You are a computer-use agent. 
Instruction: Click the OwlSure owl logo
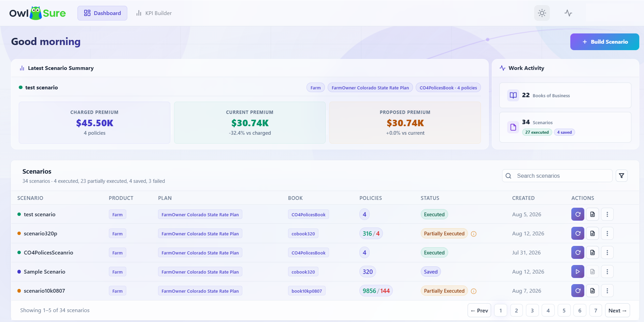tap(35, 13)
